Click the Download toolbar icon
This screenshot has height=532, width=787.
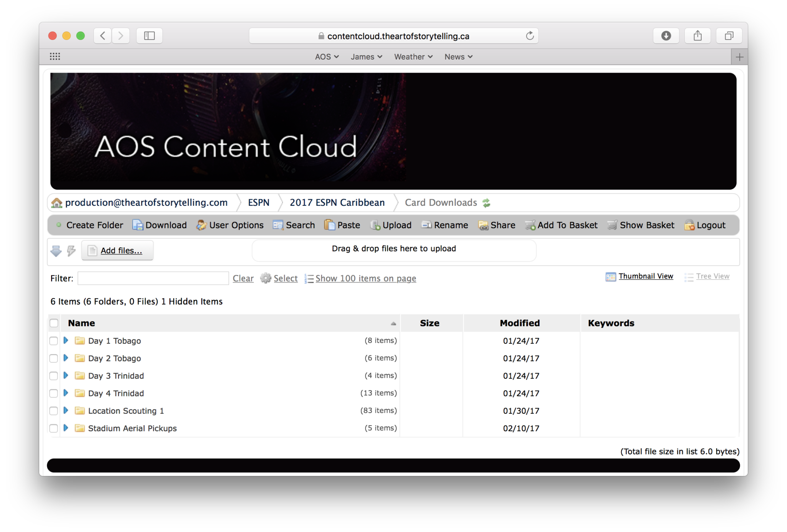(138, 225)
